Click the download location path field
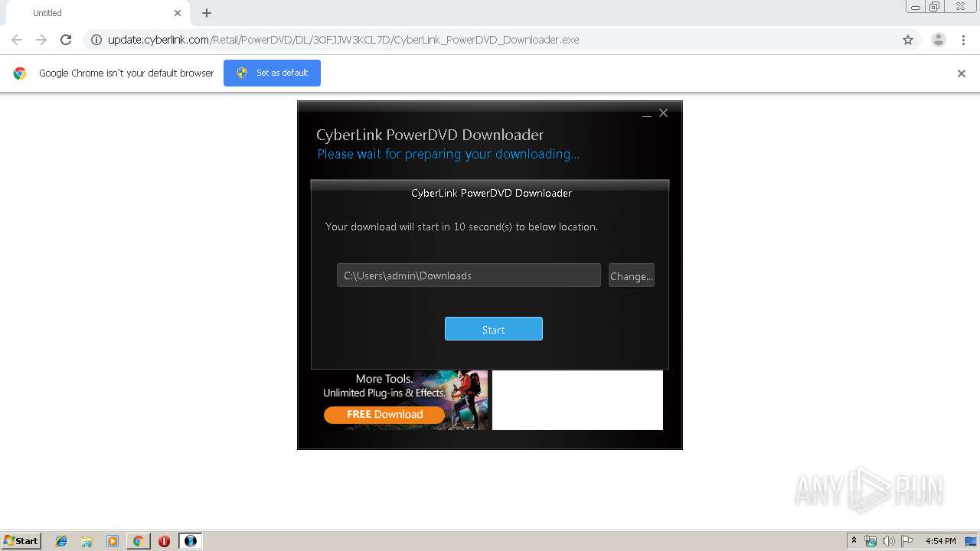Image resolution: width=980 pixels, height=551 pixels. coord(469,275)
